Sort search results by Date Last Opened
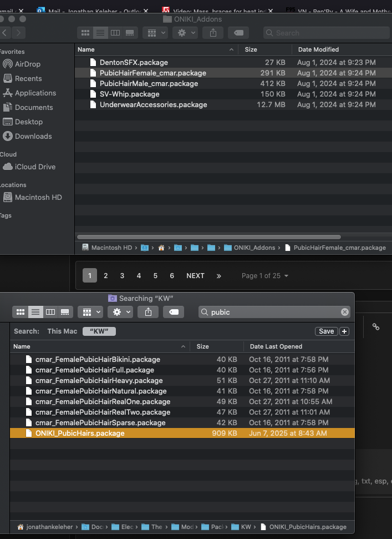Viewport: 392px width, 539px height. 299,346
